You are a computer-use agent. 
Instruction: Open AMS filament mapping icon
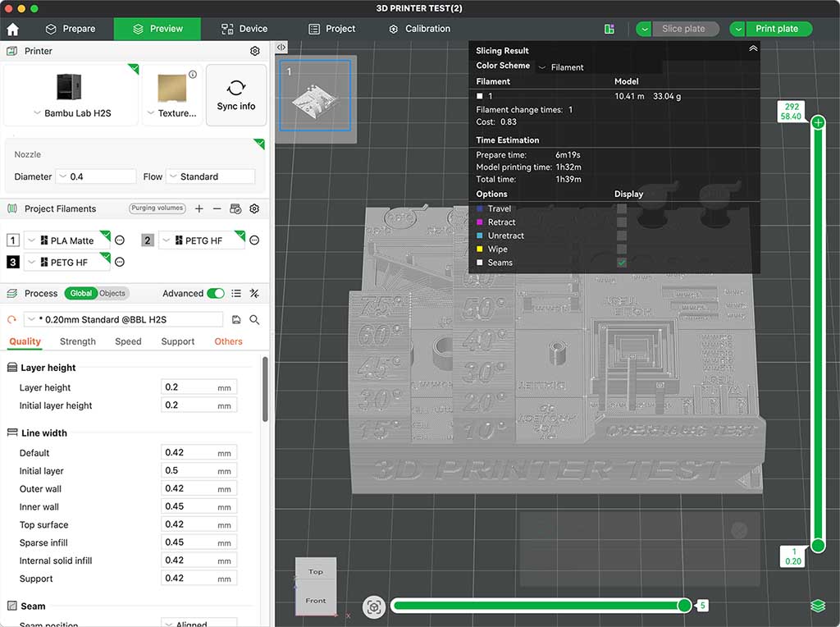[x=235, y=208]
